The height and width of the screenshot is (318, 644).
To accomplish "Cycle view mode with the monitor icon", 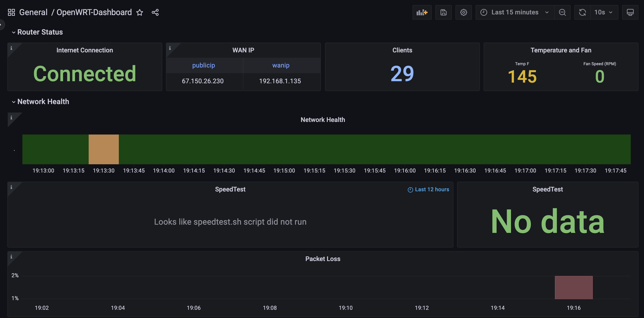I will coord(630,12).
